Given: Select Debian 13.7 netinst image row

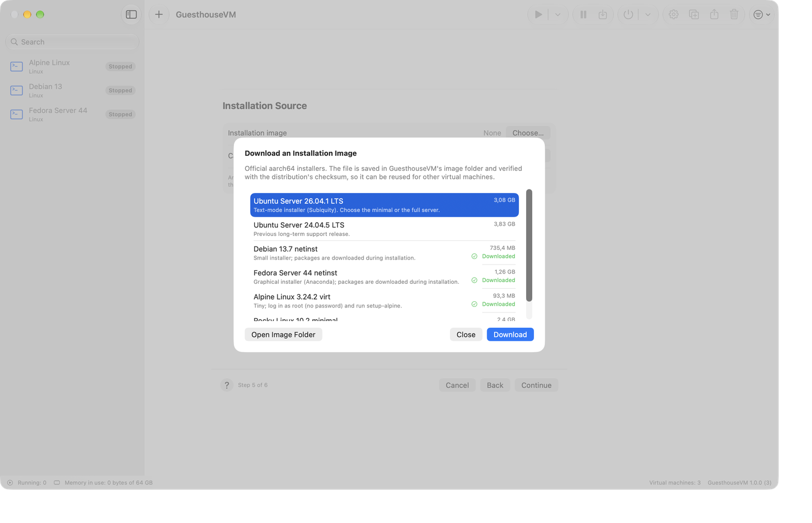Looking at the screenshot, I should [384, 253].
